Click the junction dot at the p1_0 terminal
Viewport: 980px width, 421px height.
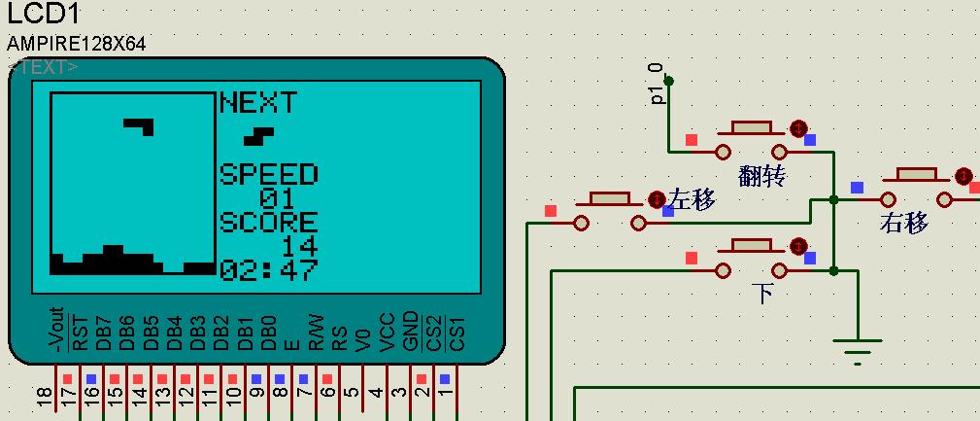pos(669,80)
